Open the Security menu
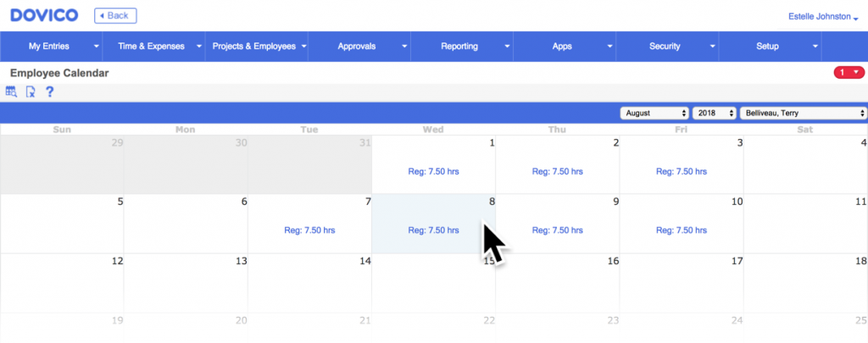 tap(667, 47)
